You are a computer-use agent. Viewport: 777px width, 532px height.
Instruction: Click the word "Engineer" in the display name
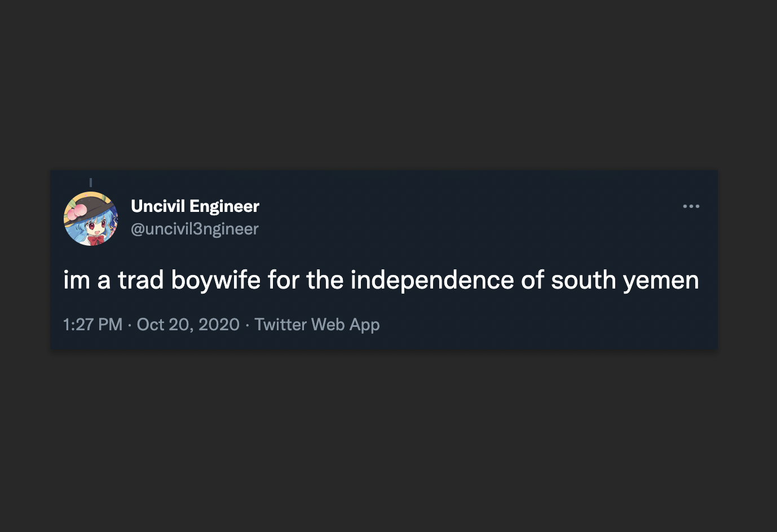pos(224,206)
